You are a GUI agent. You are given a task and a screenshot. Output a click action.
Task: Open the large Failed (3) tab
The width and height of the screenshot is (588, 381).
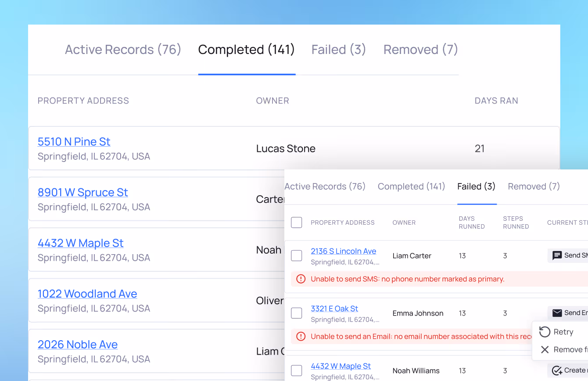[338, 50]
